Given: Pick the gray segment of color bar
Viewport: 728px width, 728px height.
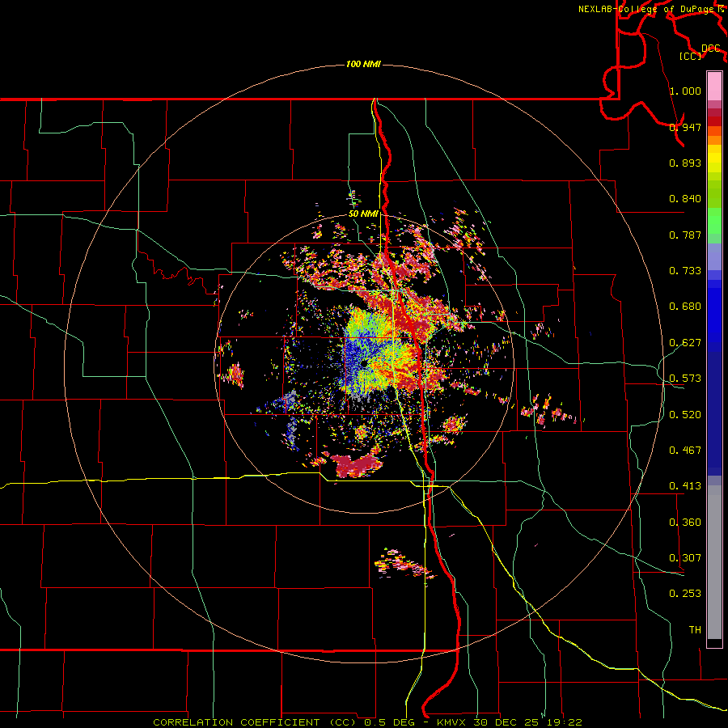Looking at the screenshot, I should click(x=714, y=562).
